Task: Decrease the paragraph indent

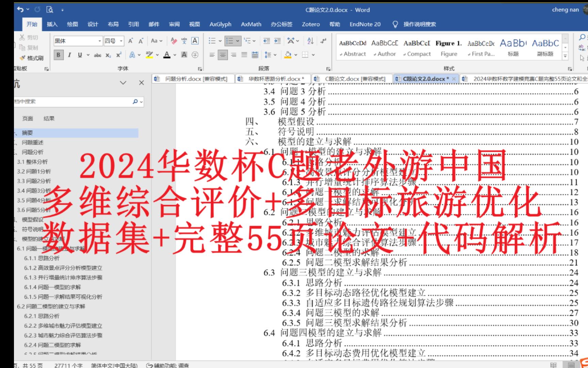Action: point(267,41)
